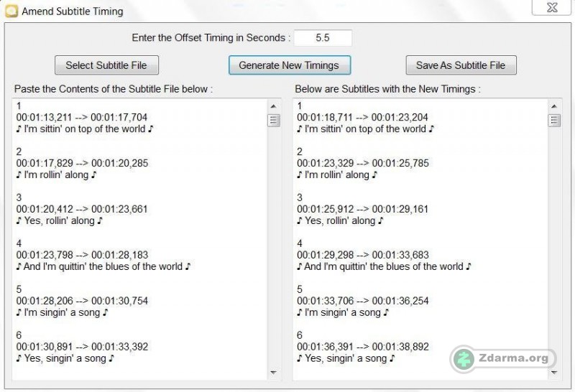Viewport: 575px width, 392px height.
Task: Click the right pane scroll-down arrow
Action: tap(554, 372)
